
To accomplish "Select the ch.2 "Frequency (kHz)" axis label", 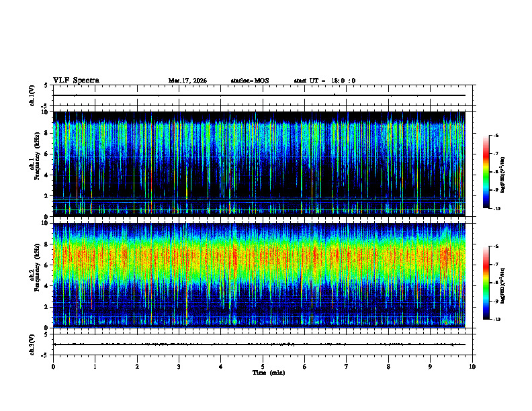I will pyautogui.click(x=37, y=267).
